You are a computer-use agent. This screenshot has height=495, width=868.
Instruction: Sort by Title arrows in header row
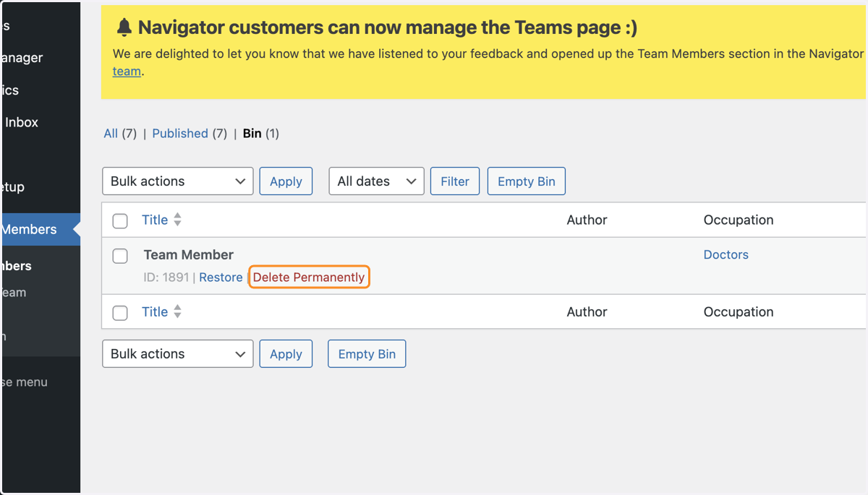[x=177, y=220]
